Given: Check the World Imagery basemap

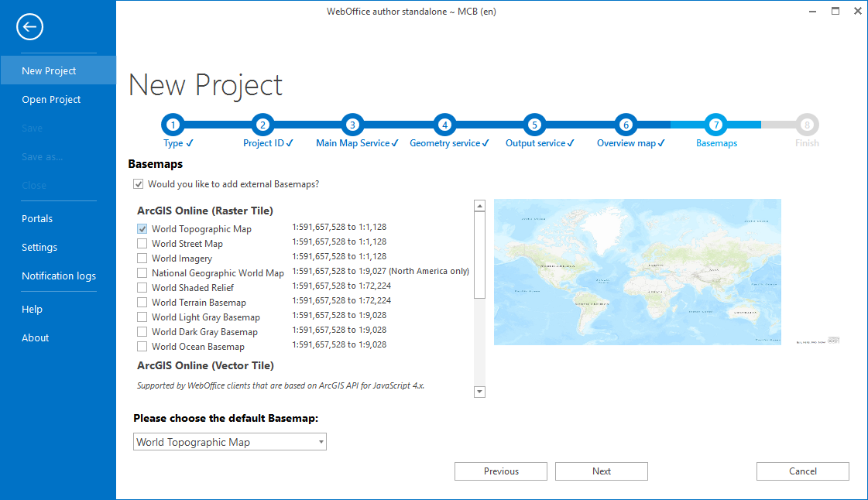Looking at the screenshot, I should click(141, 257).
